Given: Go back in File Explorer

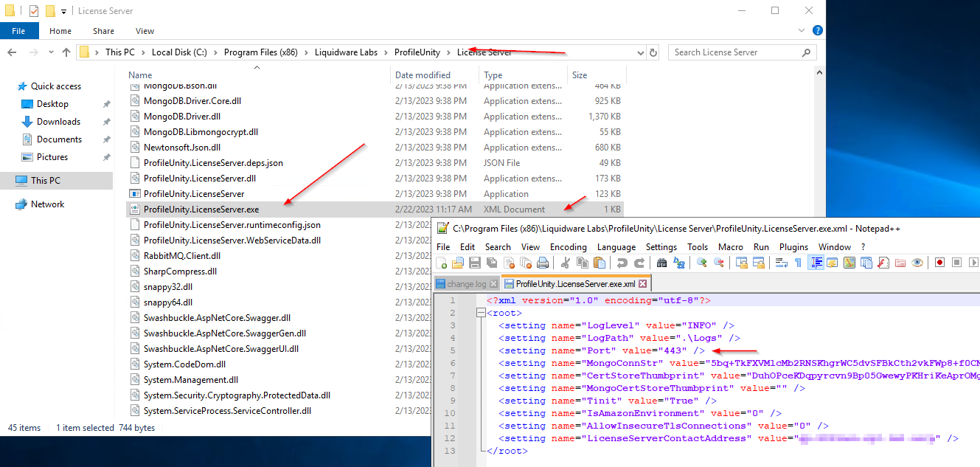Looking at the screenshot, I should 13,52.
